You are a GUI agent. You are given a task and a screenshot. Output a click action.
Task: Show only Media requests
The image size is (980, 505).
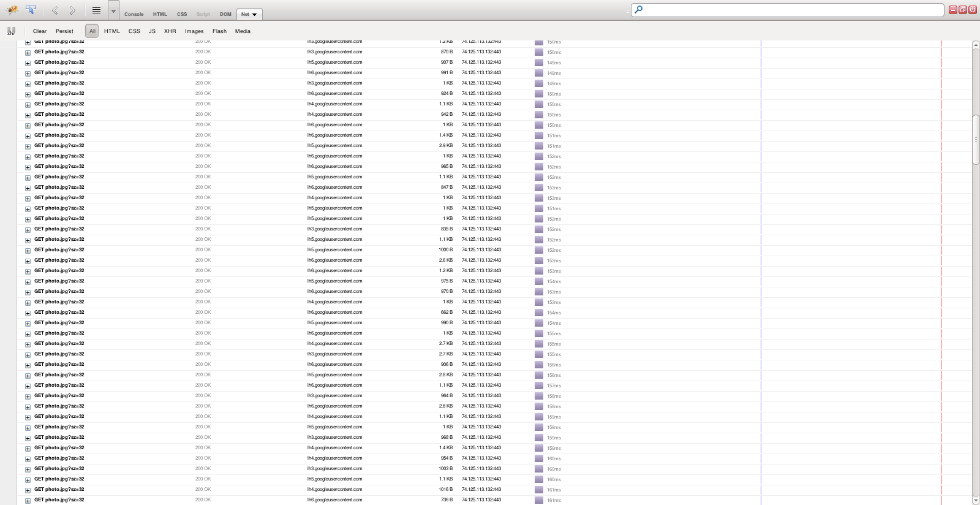(243, 31)
